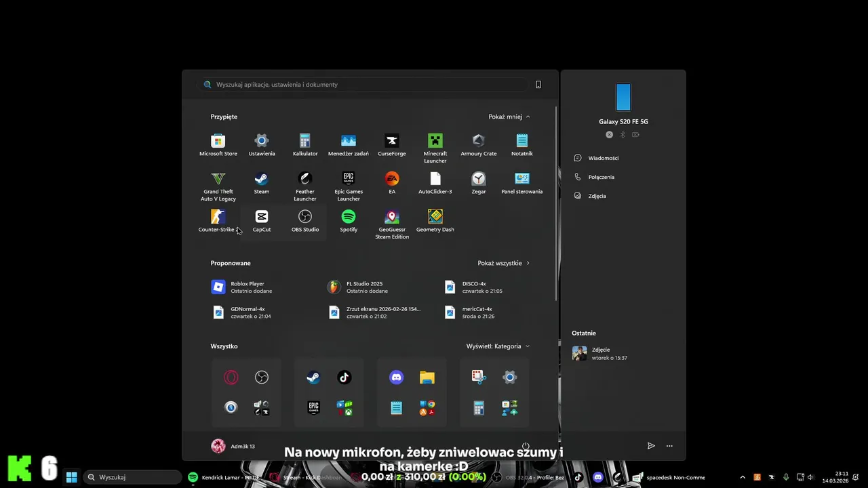Click microphone icon in system tray
This screenshot has height=488, width=868.
coord(786,477)
